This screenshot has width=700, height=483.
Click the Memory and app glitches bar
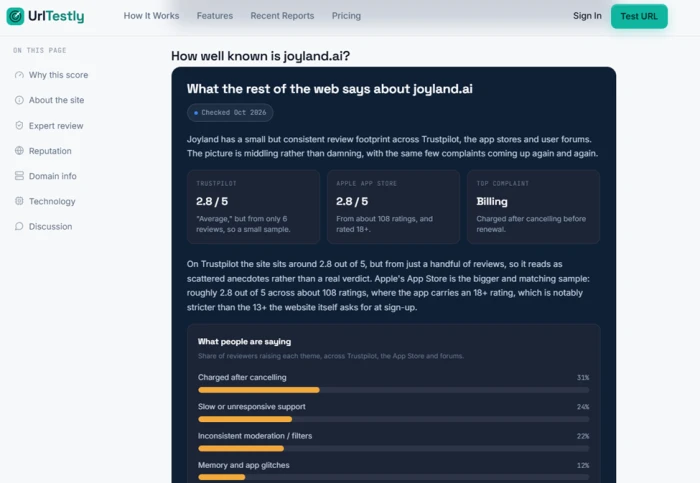(393, 477)
